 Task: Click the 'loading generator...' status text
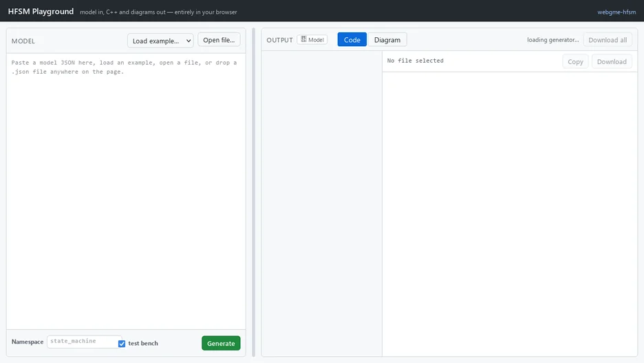point(552,40)
